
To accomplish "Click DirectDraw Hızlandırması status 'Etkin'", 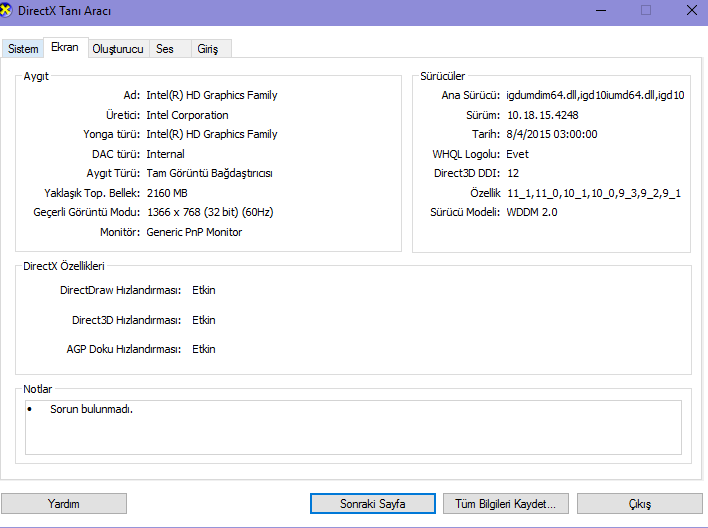I will click(x=204, y=290).
